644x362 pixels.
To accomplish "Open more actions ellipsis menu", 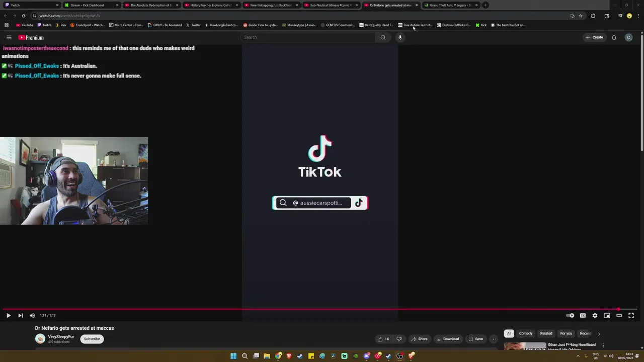I will (x=493, y=339).
